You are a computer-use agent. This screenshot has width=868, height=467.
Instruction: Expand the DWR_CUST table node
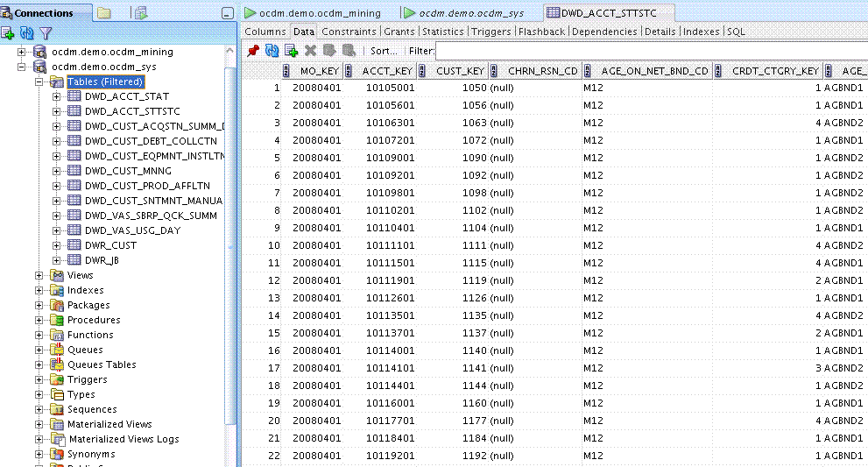(x=57, y=245)
